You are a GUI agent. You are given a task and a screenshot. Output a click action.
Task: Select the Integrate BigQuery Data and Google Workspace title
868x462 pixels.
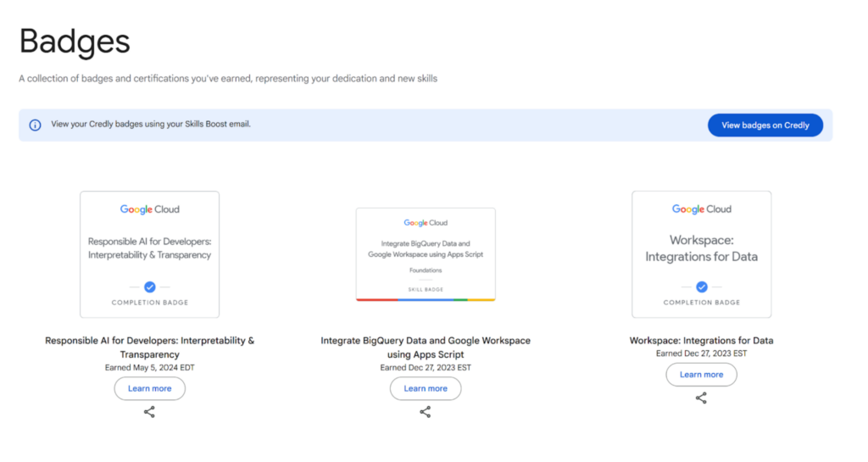(x=426, y=348)
